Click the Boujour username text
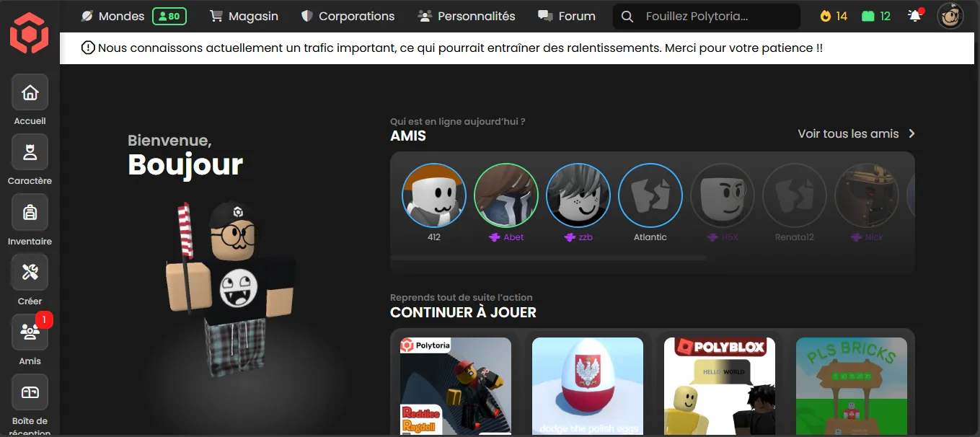 coord(185,164)
